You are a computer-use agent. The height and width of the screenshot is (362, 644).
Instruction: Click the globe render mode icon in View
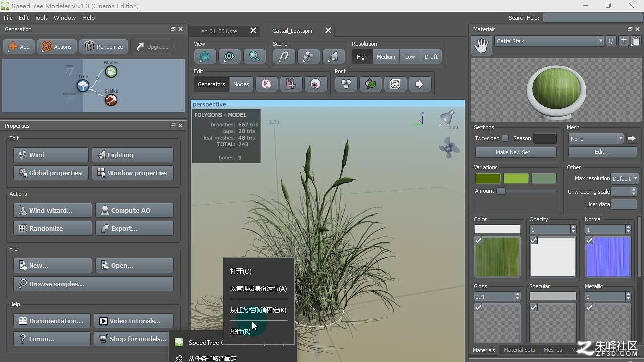tap(205, 57)
